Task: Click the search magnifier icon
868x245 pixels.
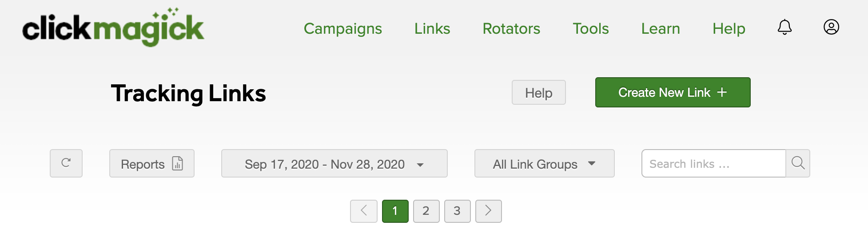Action: [798, 163]
